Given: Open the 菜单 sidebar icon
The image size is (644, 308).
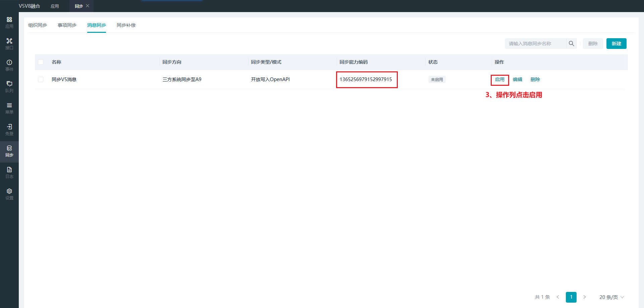Looking at the screenshot, I should click(x=9, y=108).
